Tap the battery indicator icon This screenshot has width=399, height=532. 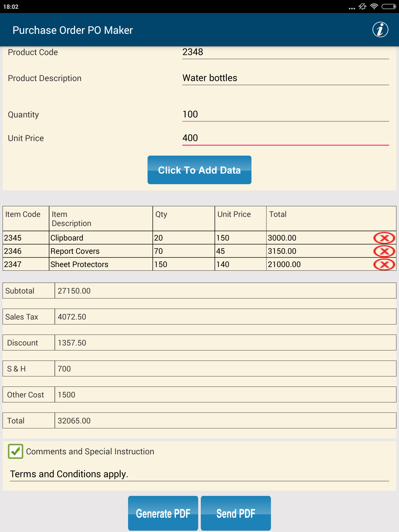click(x=389, y=6)
